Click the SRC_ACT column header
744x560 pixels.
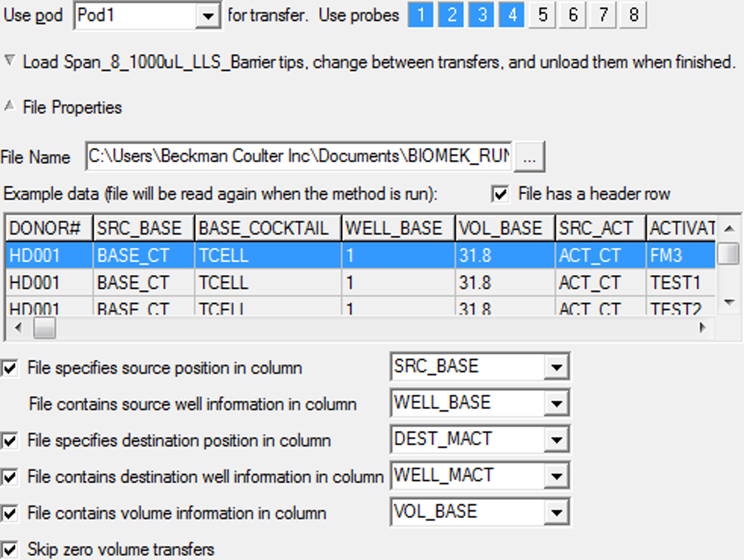[x=601, y=229]
